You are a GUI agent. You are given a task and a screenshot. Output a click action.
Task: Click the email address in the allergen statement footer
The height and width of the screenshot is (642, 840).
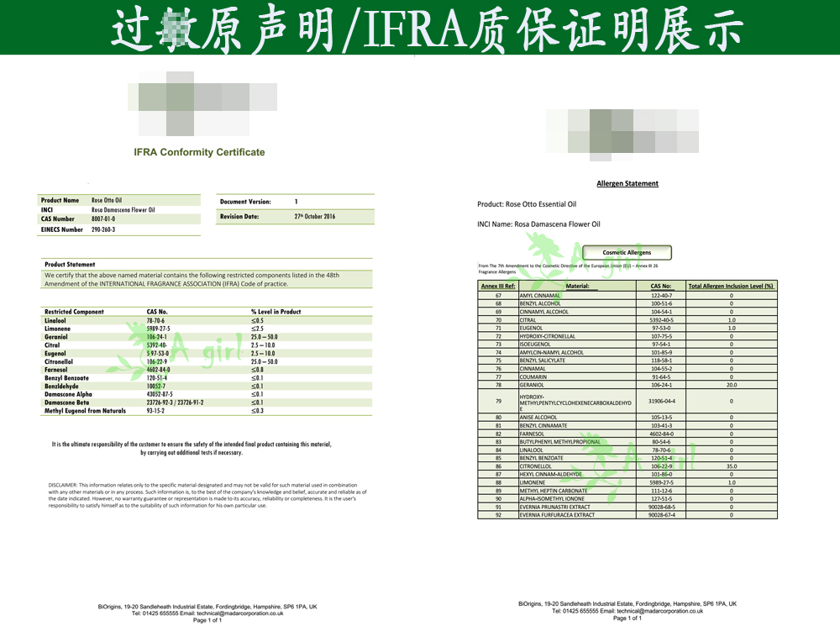(660, 611)
